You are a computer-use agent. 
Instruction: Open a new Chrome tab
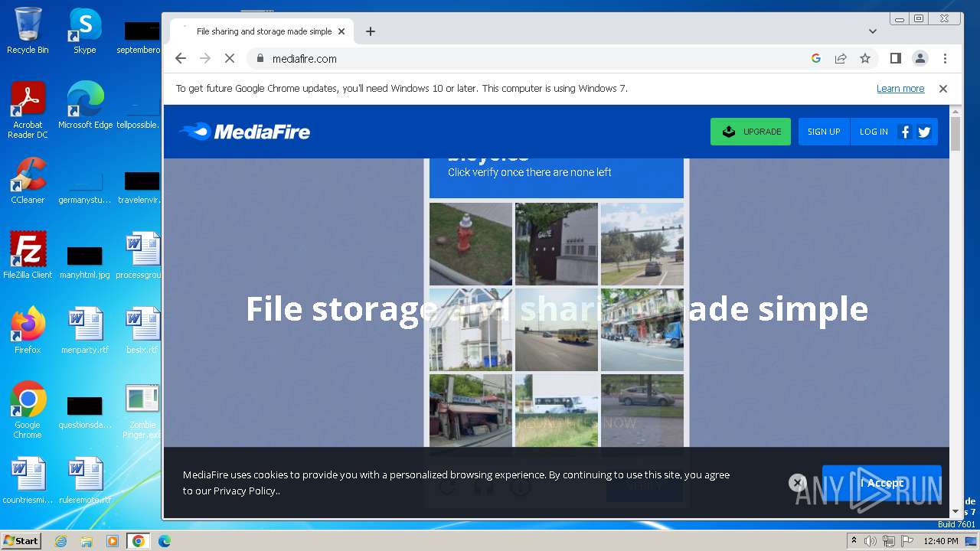tap(371, 31)
